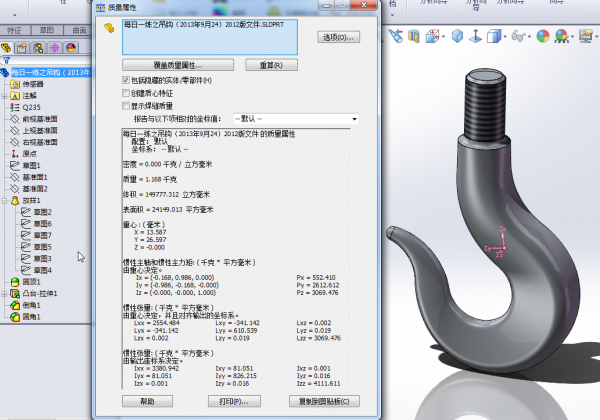Enable the 显示焊缝质量 checkbox
The image size is (600, 420).
tap(126, 106)
